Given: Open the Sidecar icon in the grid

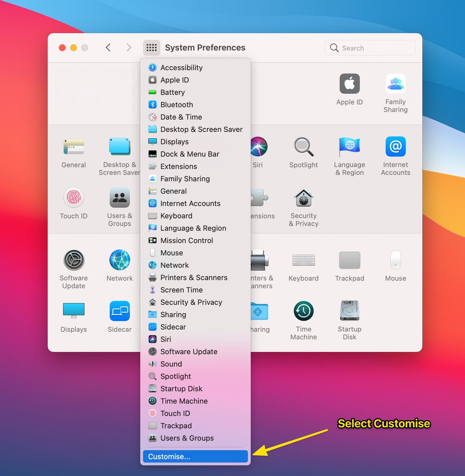Looking at the screenshot, I should point(120,311).
